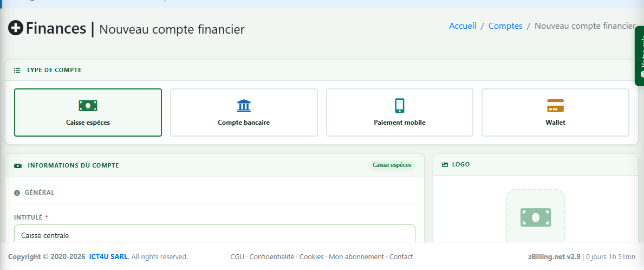Click the Intitulé field containing Caisse centrale
Image resolution: width=644 pixels, height=270 pixels.
[x=215, y=234]
